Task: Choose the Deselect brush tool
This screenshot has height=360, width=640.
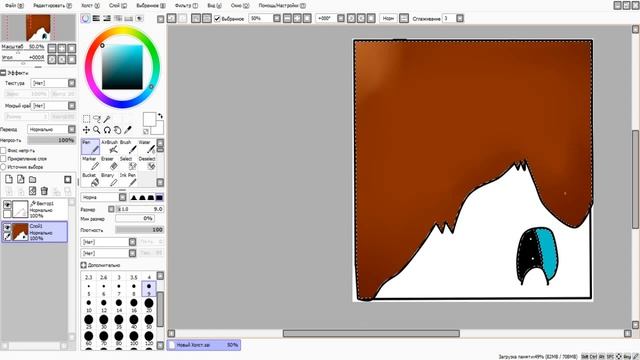Action: (147, 163)
